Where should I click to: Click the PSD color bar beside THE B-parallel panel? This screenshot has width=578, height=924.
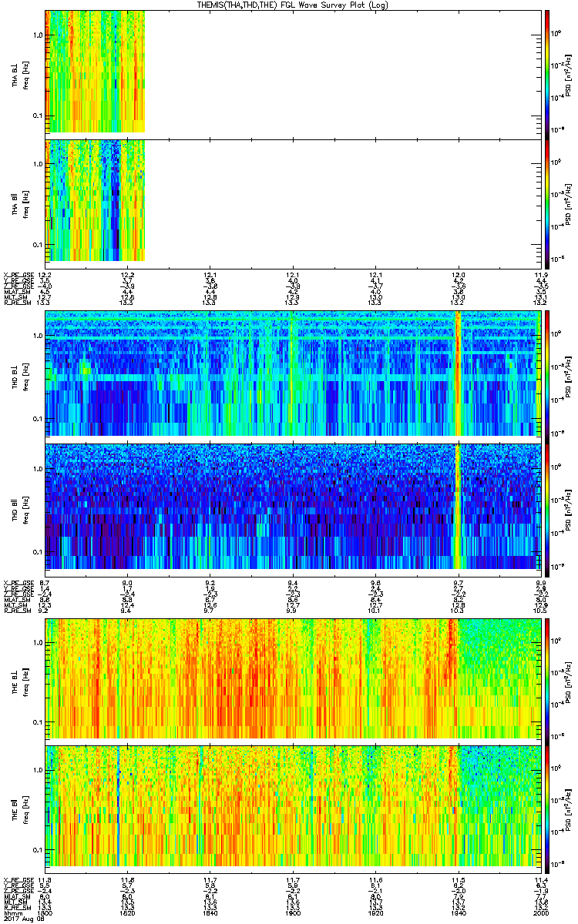click(547, 809)
